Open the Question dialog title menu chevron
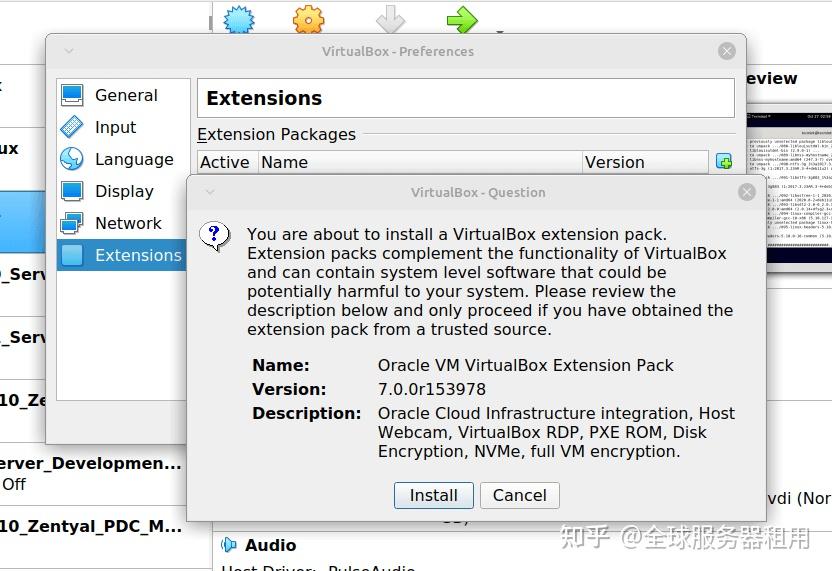Image resolution: width=832 pixels, height=571 pixels. pos(210,192)
